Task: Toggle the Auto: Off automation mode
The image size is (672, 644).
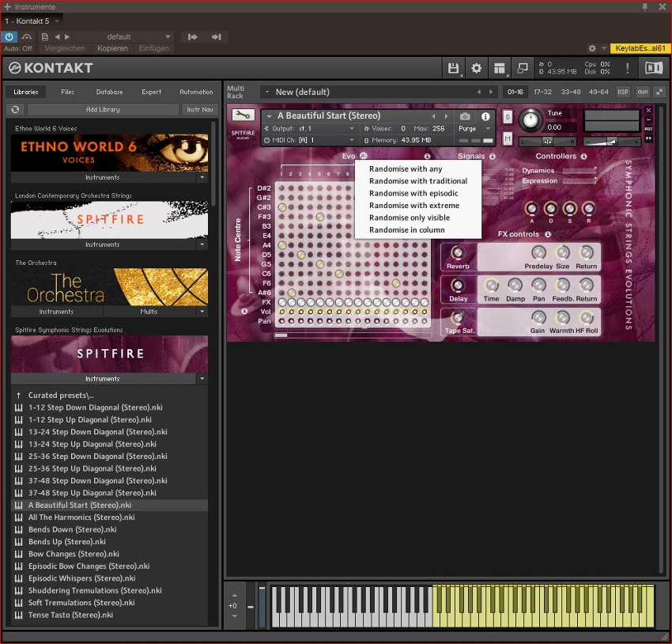Action: 18,48
